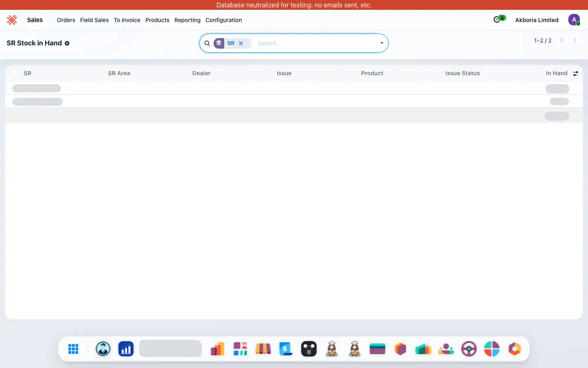
Task: Open the To Invoice menu
Action: tap(127, 20)
